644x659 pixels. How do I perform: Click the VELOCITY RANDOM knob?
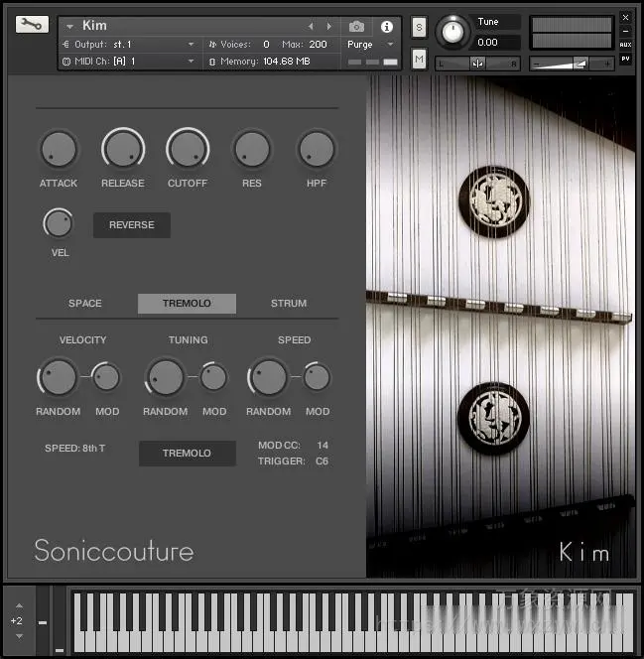click(x=59, y=377)
